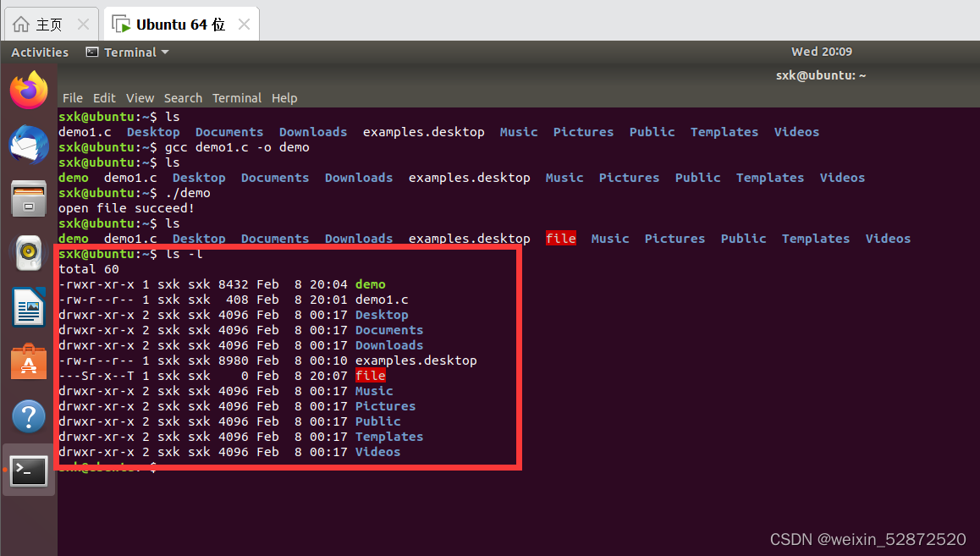Open Rhythmbox speaker icon in dock
The width and height of the screenshot is (980, 556).
[x=29, y=253]
